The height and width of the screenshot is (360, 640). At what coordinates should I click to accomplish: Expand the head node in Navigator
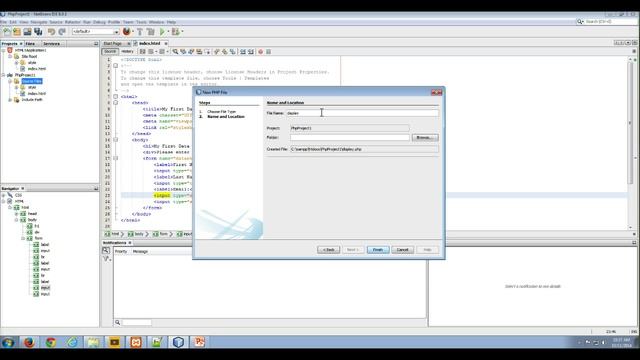tap(17, 213)
